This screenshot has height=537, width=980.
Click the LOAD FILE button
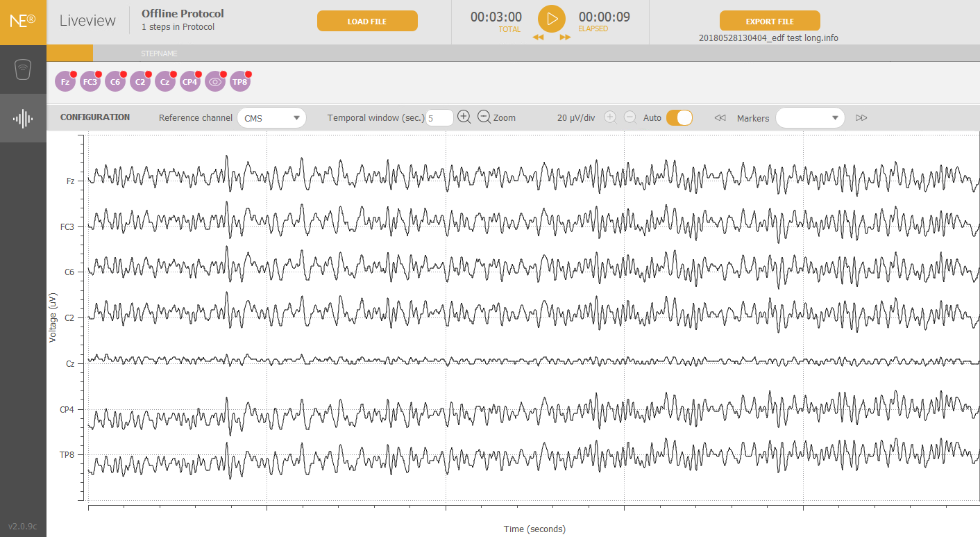pos(367,22)
